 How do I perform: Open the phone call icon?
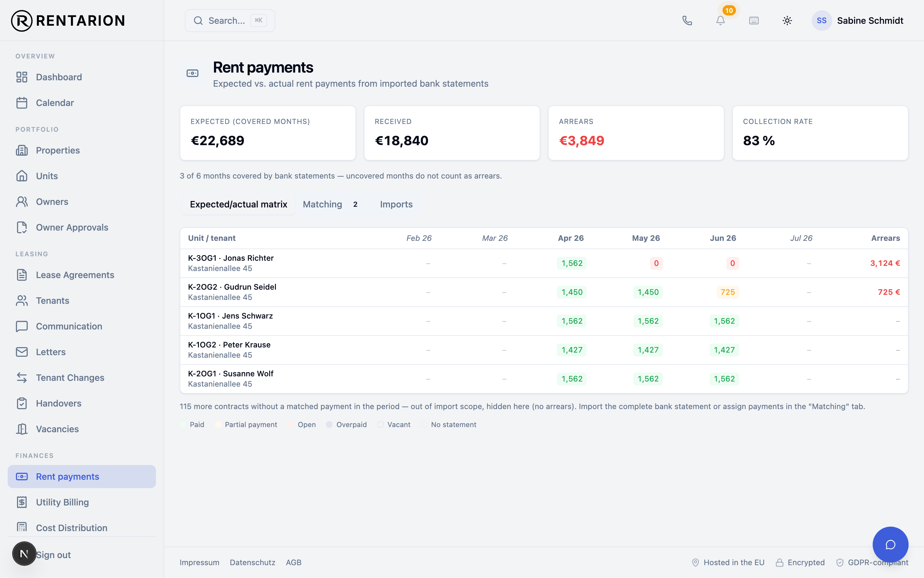point(687,21)
